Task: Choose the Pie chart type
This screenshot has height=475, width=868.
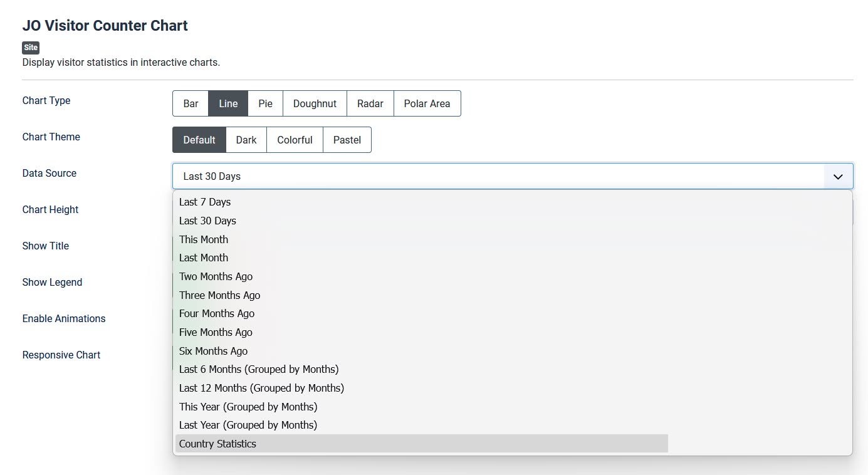Action: point(265,103)
